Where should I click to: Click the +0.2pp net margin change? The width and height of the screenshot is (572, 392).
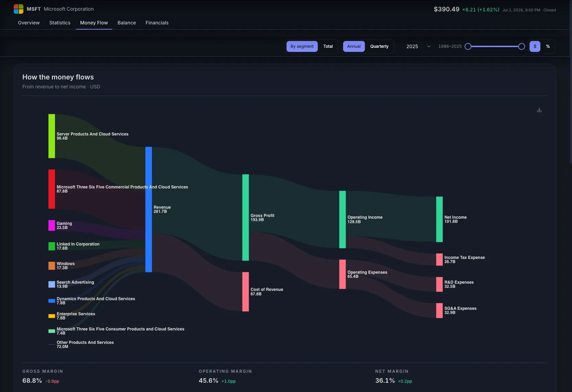point(405,381)
